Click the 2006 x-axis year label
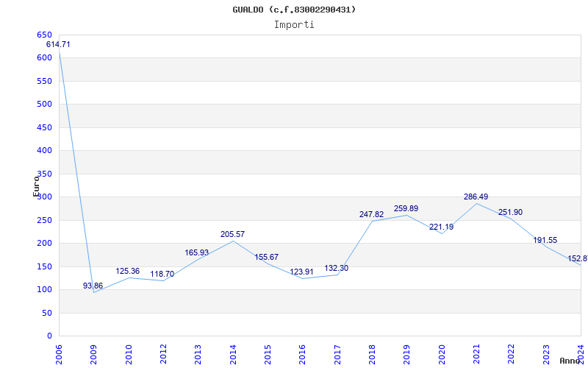This screenshot has width=588, height=368. tap(59, 354)
